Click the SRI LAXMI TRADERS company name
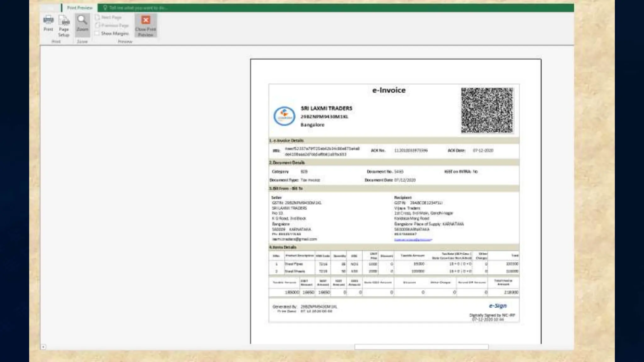 pyautogui.click(x=326, y=108)
